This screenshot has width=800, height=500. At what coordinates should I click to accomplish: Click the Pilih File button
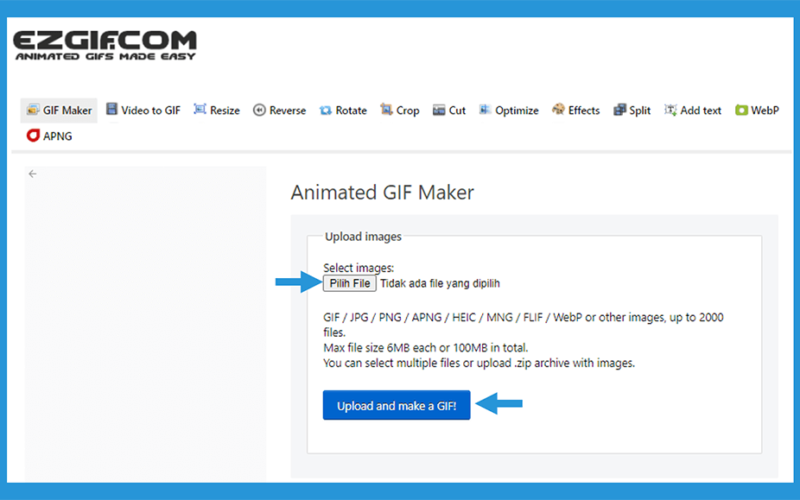click(x=349, y=283)
